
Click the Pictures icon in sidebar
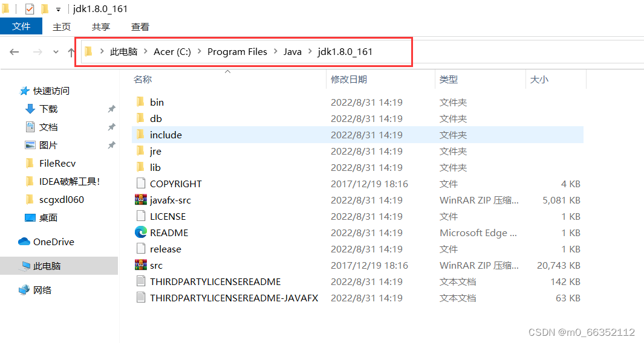(x=30, y=145)
